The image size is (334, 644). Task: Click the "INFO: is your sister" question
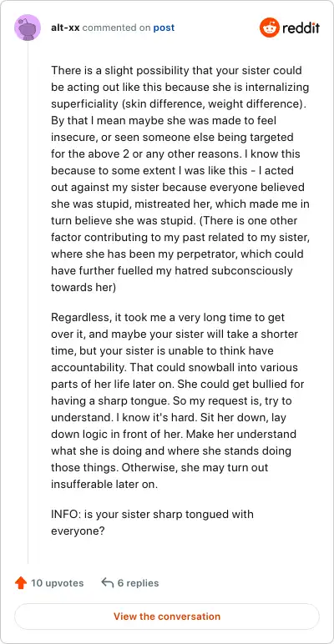coord(152,522)
